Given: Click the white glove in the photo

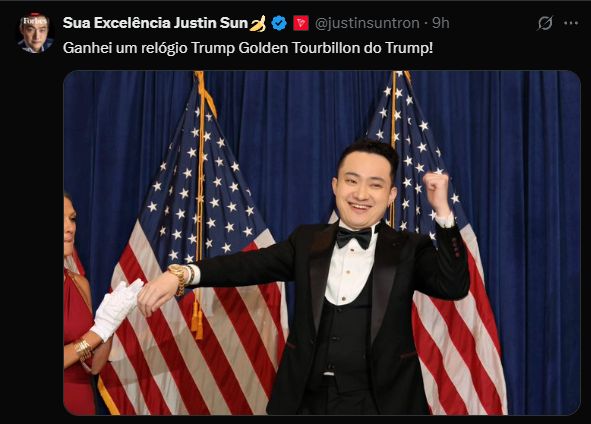Looking at the screenshot, I should [x=117, y=309].
